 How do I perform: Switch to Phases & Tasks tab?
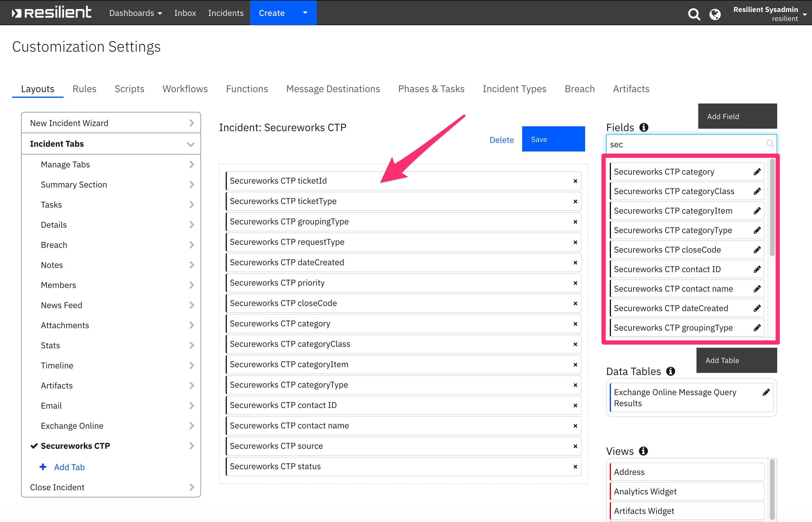431,89
